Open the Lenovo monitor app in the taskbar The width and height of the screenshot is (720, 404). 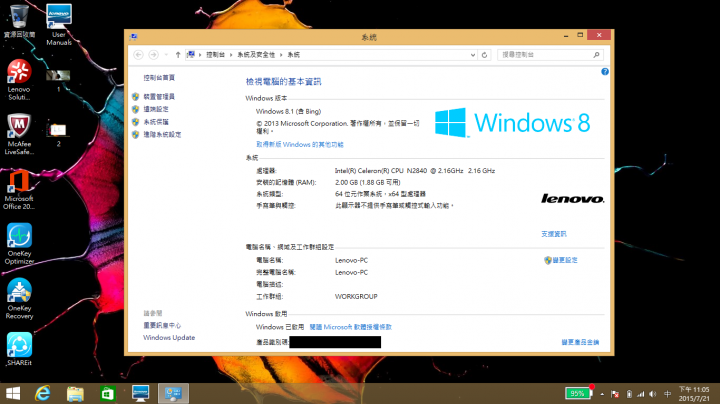point(141,393)
